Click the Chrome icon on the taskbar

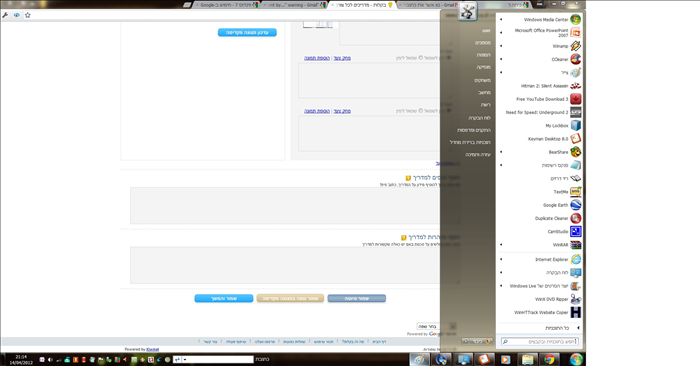click(x=550, y=359)
